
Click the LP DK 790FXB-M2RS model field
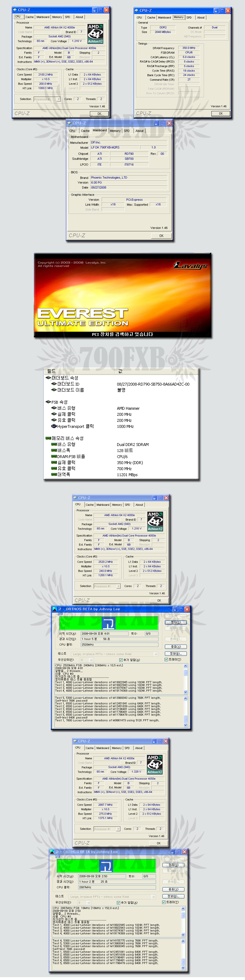tap(115, 148)
